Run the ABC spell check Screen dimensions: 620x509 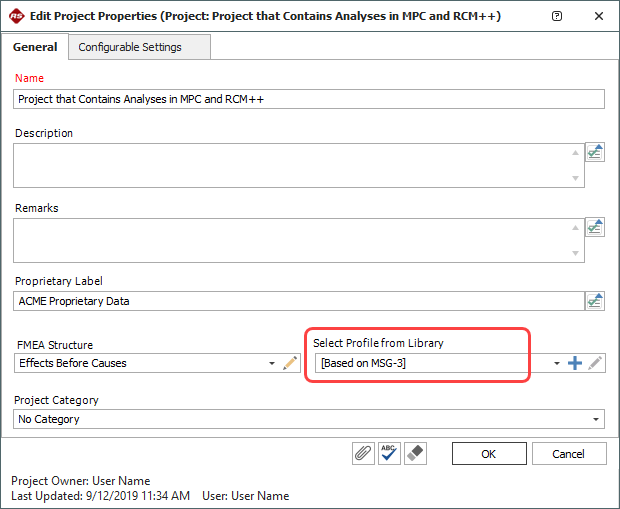390,453
